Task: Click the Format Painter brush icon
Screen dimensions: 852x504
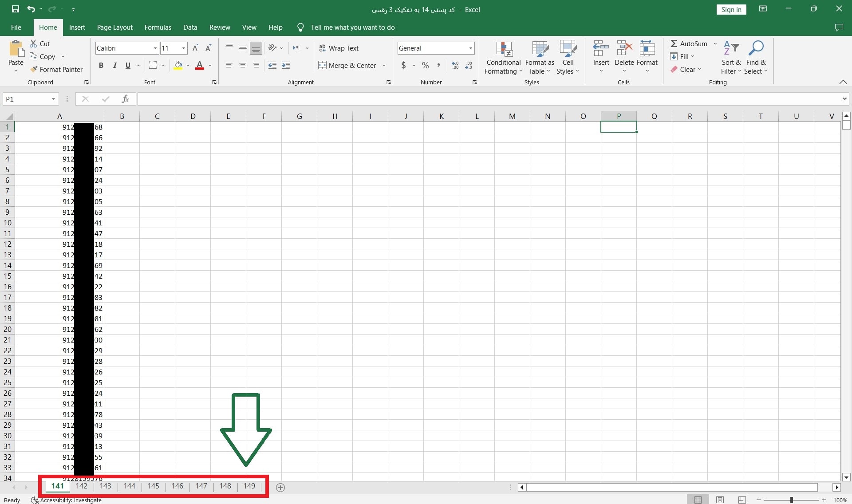Action: (x=34, y=69)
